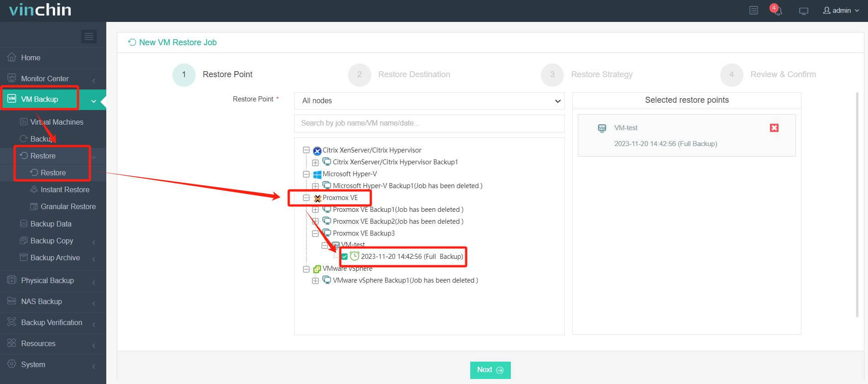Open the task list icon in header
Viewport: 868px width, 384px height.
pyautogui.click(x=754, y=10)
